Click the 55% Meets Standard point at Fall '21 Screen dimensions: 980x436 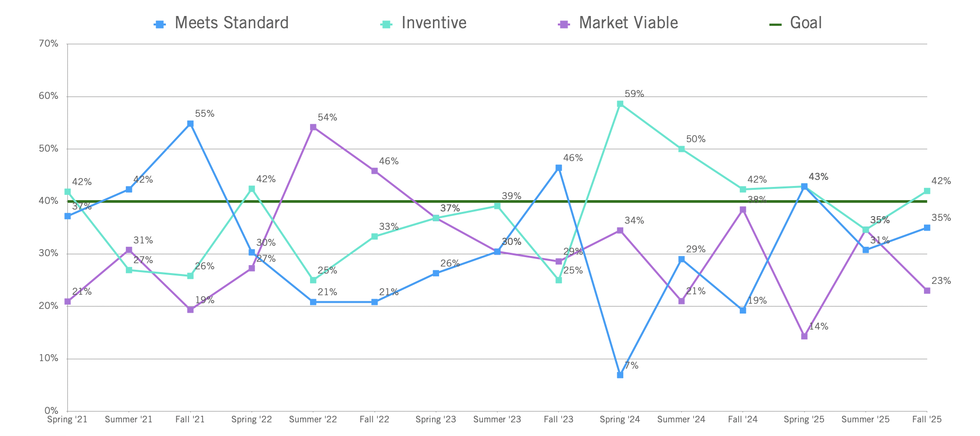[190, 124]
